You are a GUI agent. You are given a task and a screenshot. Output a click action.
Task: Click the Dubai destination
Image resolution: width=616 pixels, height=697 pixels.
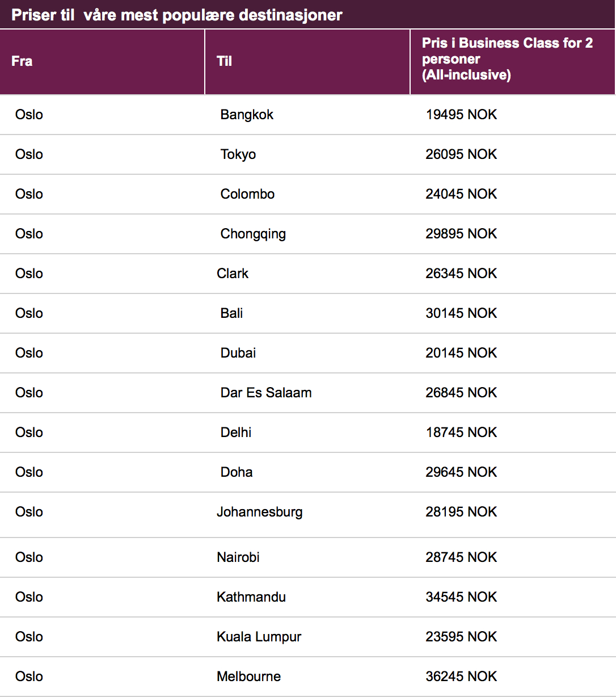click(238, 353)
